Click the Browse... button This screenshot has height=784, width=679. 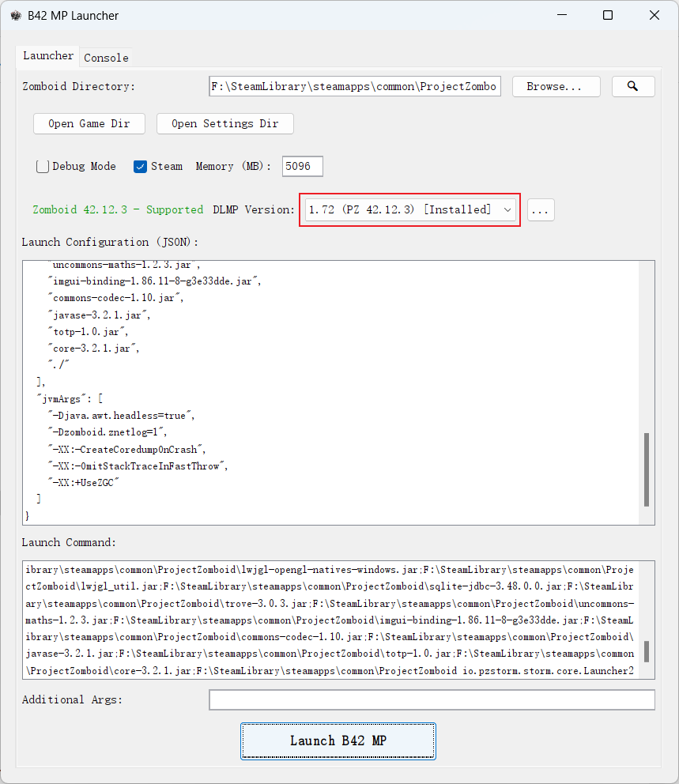(554, 87)
